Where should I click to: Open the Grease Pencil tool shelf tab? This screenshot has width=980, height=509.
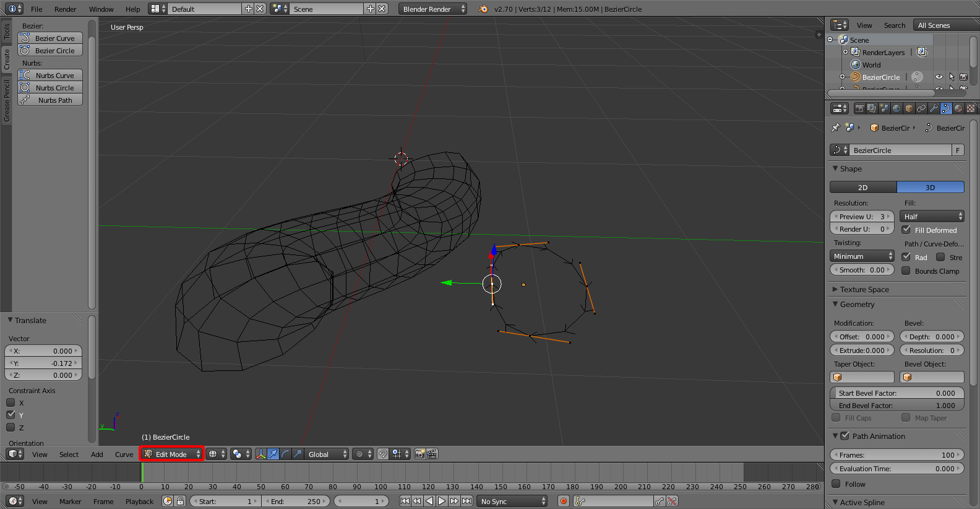pyautogui.click(x=6, y=100)
